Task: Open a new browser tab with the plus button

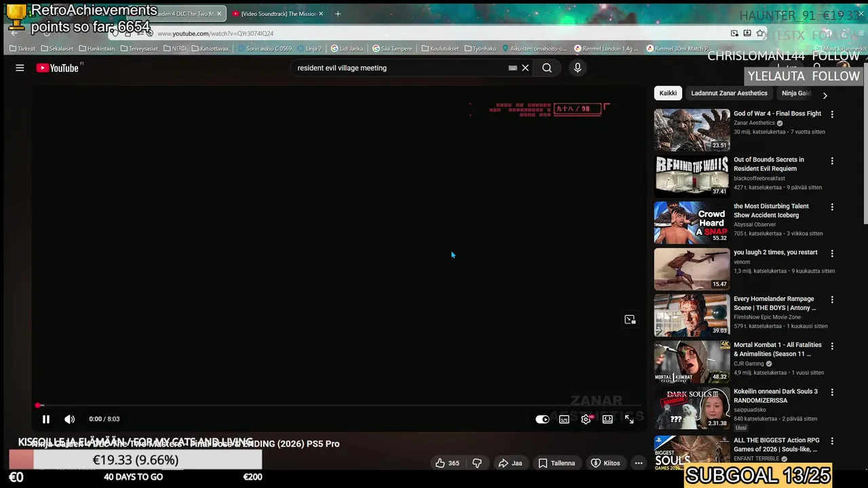Action: 338,14
